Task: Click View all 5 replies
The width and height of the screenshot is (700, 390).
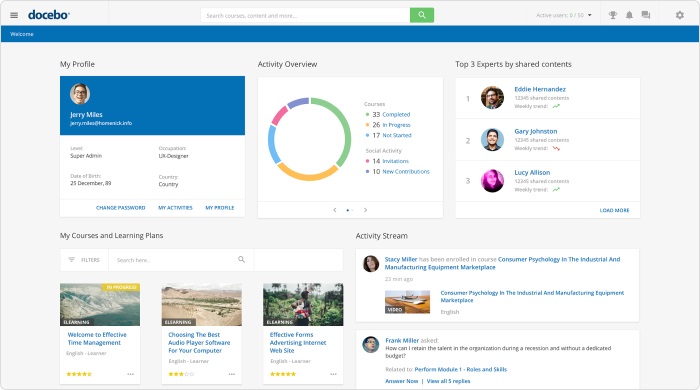Action: [448, 381]
